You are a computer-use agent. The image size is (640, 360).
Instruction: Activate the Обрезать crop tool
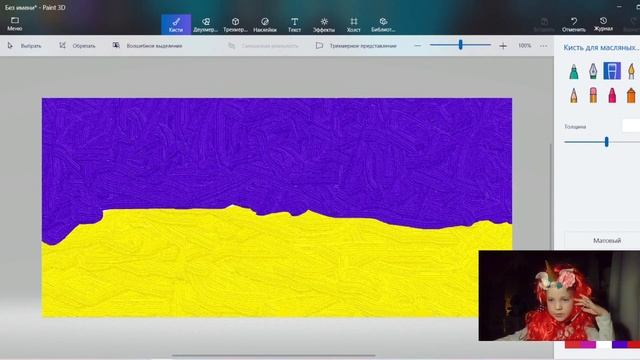(x=77, y=46)
